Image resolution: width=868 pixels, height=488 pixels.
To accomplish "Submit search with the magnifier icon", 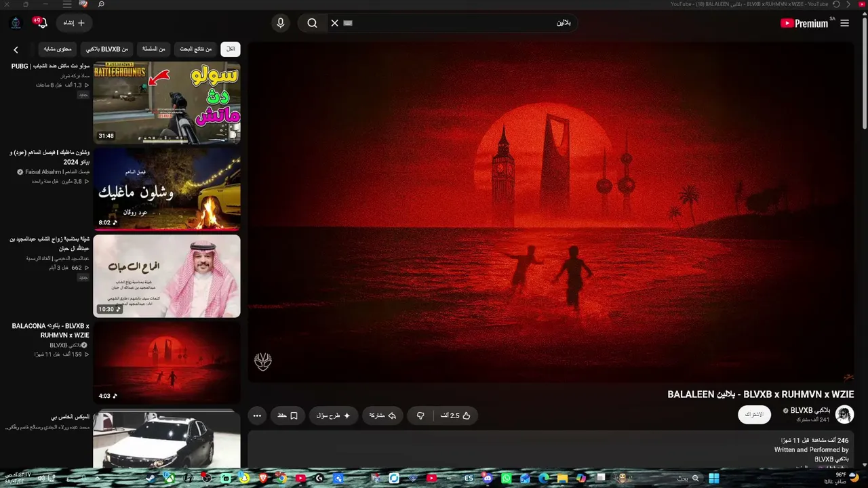I will (x=312, y=23).
